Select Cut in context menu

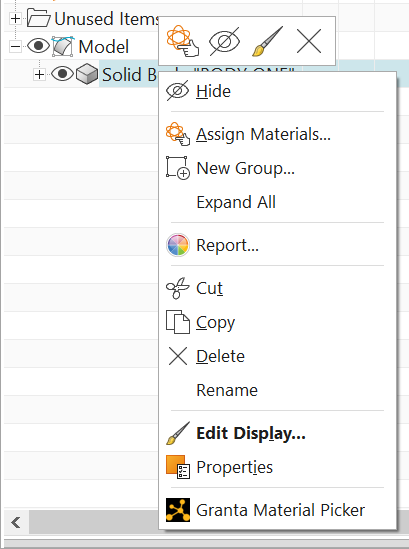tap(277, 288)
